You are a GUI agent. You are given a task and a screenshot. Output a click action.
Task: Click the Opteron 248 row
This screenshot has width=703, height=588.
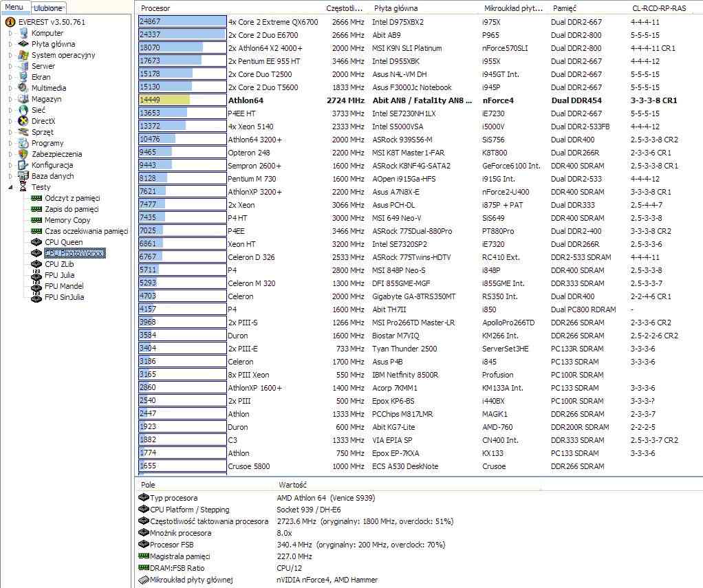419,153
